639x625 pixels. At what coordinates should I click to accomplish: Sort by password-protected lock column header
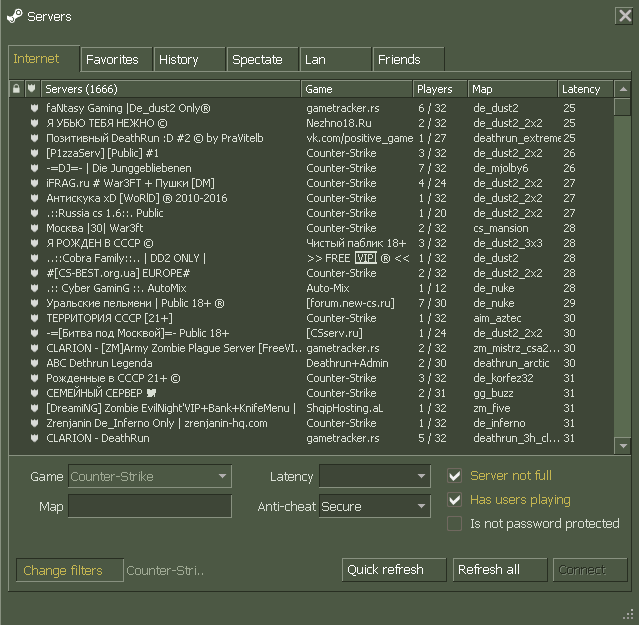[x=16, y=89]
